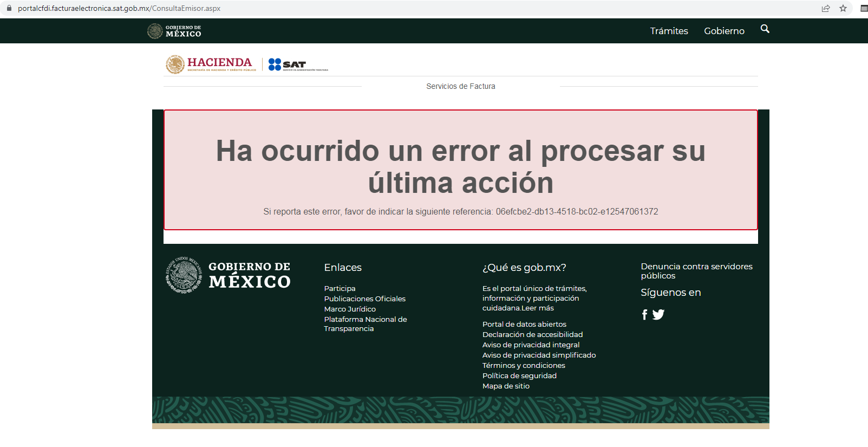This screenshot has width=868, height=447.
Task: Open the browser side panel icon
Action: click(x=864, y=8)
